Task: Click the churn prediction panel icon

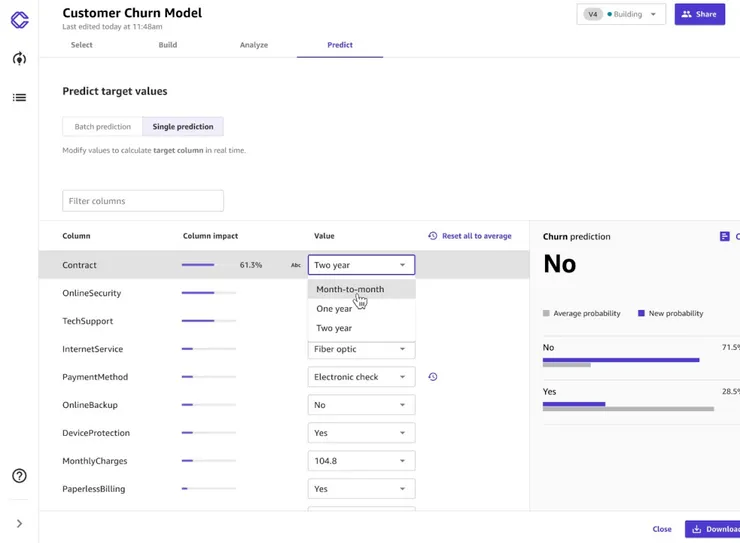Action: [725, 237]
